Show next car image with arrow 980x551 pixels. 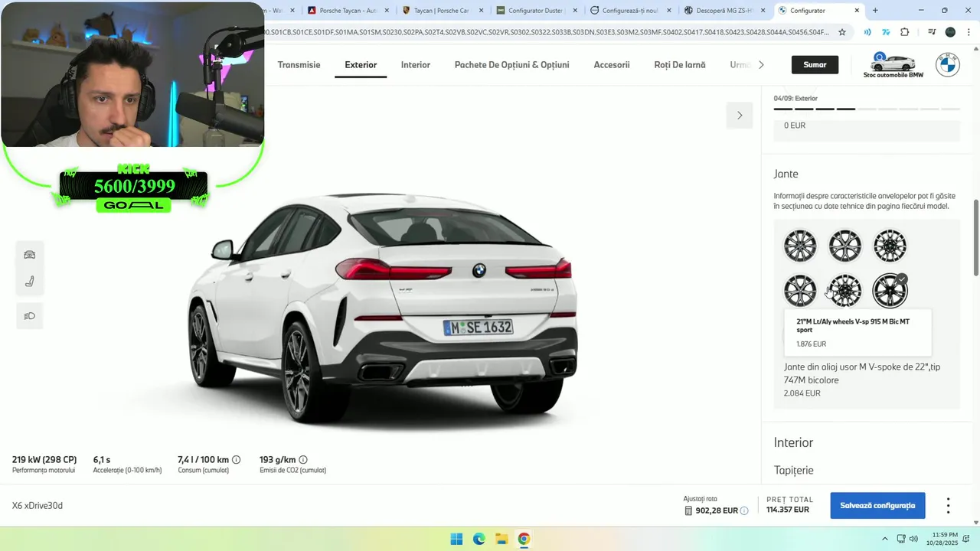[x=740, y=116]
